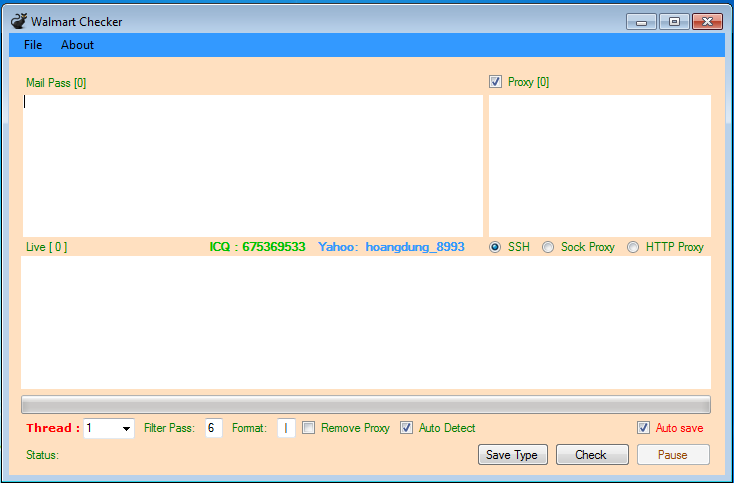Select the SSH radio button

pyautogui.click(x=495, y=247)
